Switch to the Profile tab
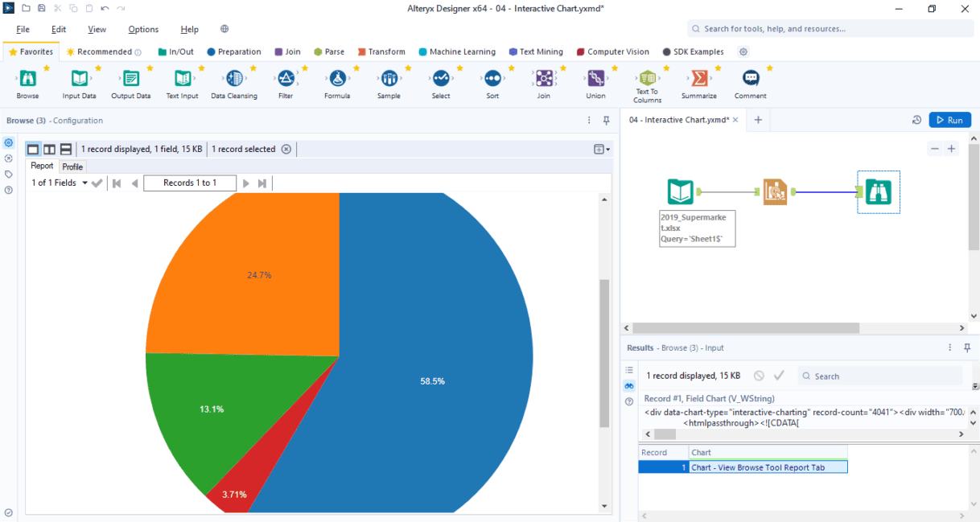This screenshot has height=522, width=980. 72,166
